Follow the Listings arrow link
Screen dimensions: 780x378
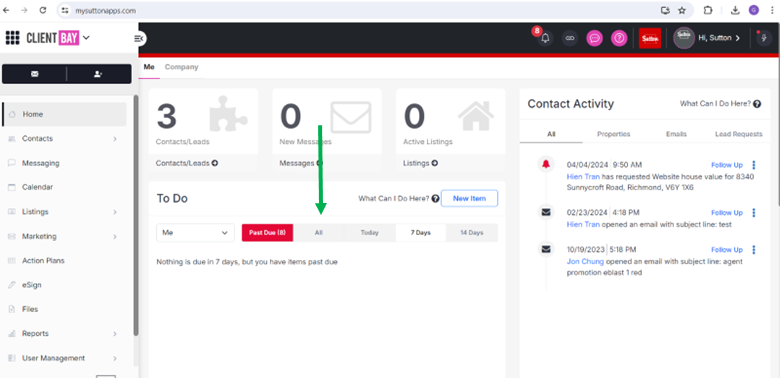(420, 163)
